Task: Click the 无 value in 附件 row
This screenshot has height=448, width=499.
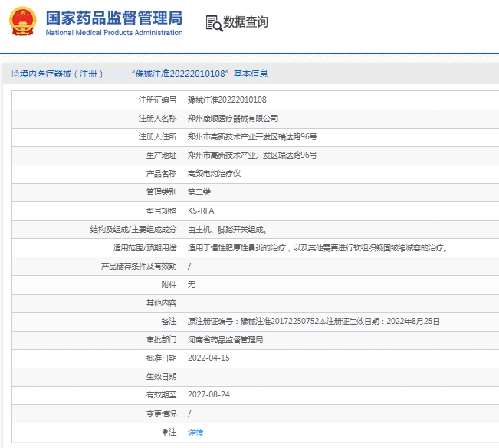Action: [x=192, y=285]
